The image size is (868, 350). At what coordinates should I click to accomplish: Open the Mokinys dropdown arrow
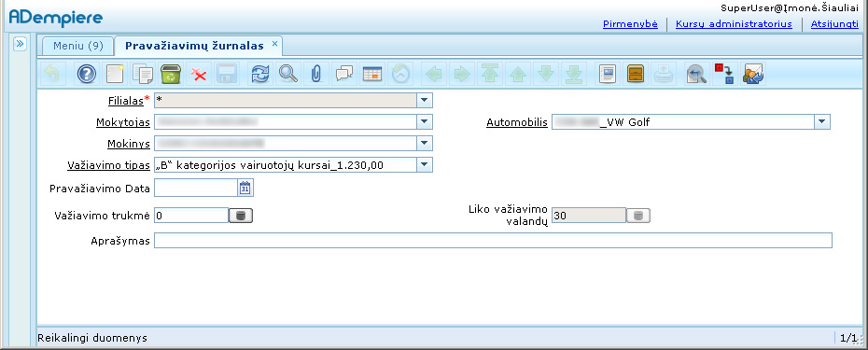click(x=424, y=144)
